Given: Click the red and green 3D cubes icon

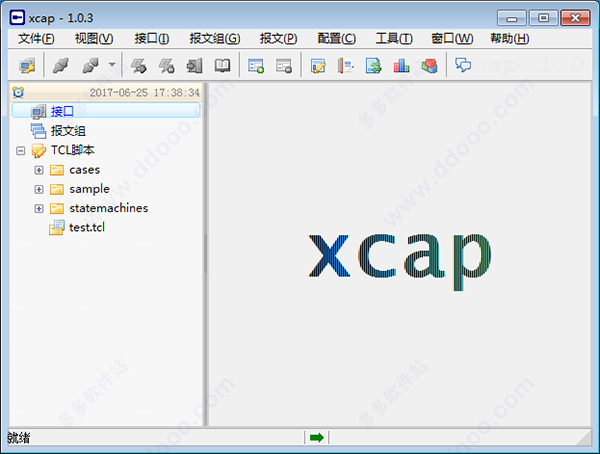Looking at the screenshot, I should pos(429,65).
